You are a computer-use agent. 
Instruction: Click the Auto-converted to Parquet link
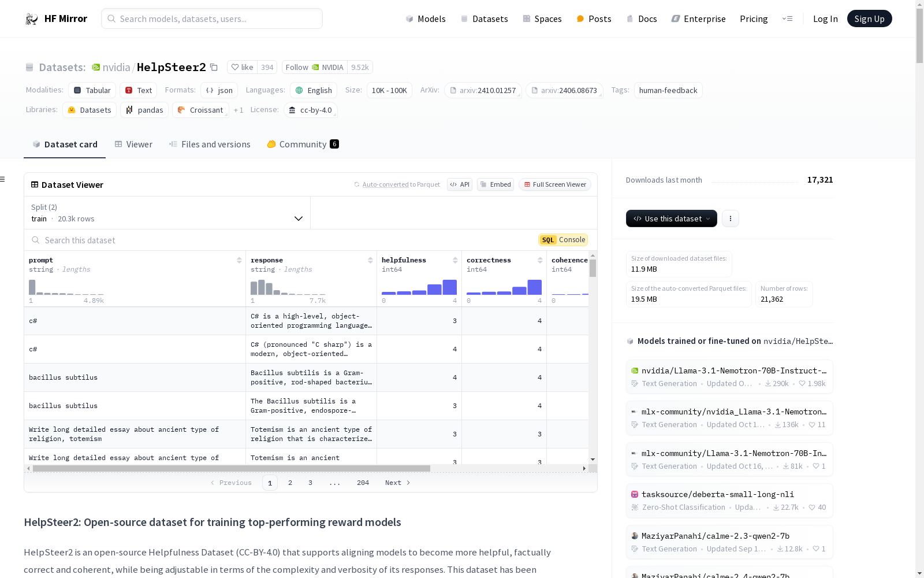401,184
